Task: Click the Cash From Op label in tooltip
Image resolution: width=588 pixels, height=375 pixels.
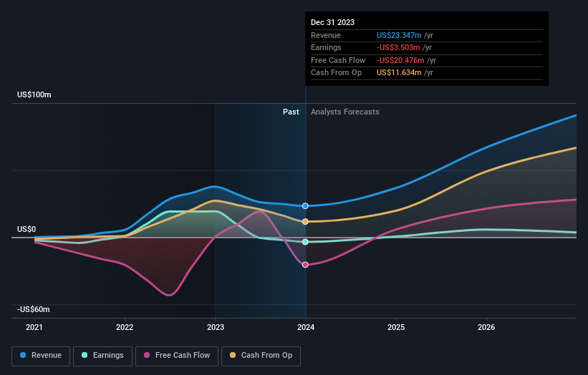Action: click(x=337, y=73)
